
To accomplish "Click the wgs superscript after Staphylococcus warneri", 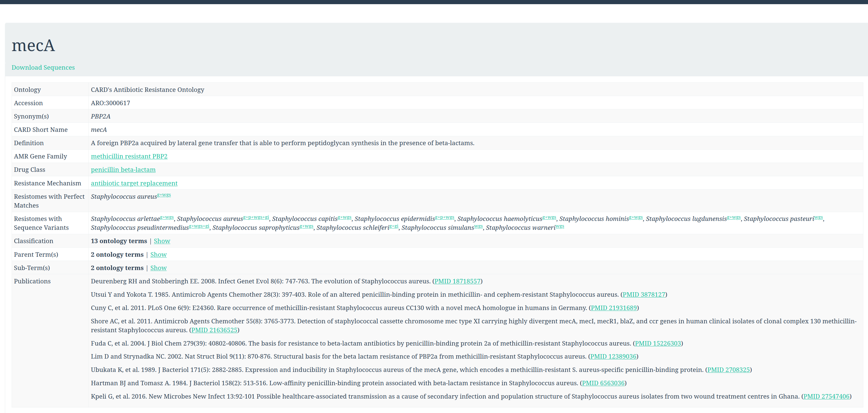I will [x=560, y=226].
